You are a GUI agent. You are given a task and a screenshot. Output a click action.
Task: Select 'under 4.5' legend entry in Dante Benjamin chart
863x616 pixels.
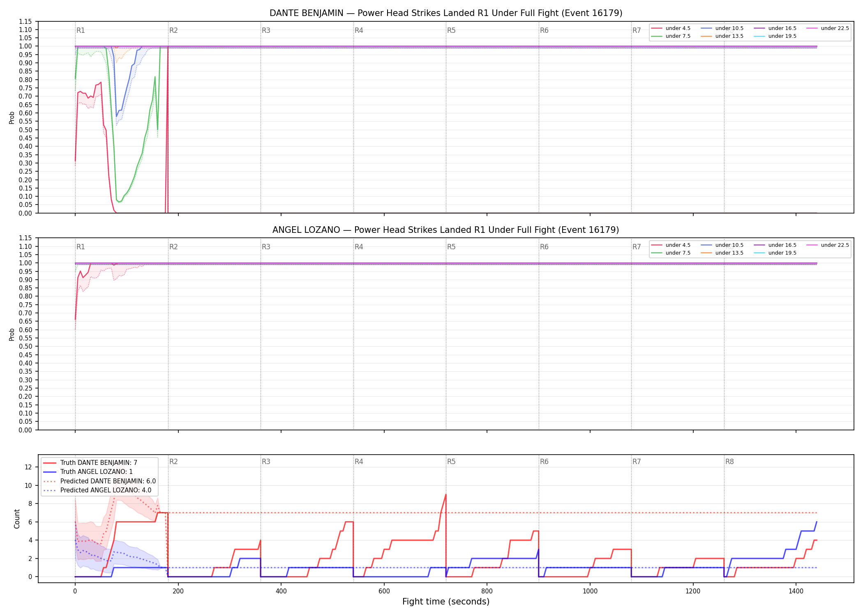pyautogui.click(x=671, y=28)
